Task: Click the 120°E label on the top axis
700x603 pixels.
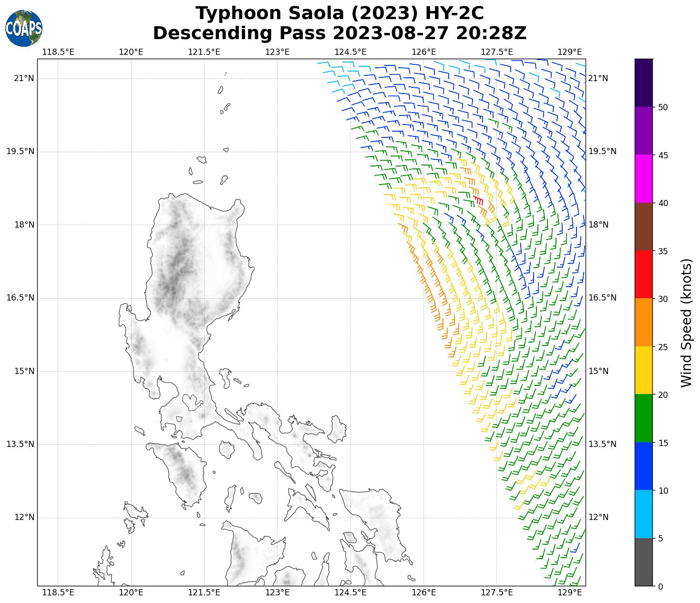Action: 131,52
